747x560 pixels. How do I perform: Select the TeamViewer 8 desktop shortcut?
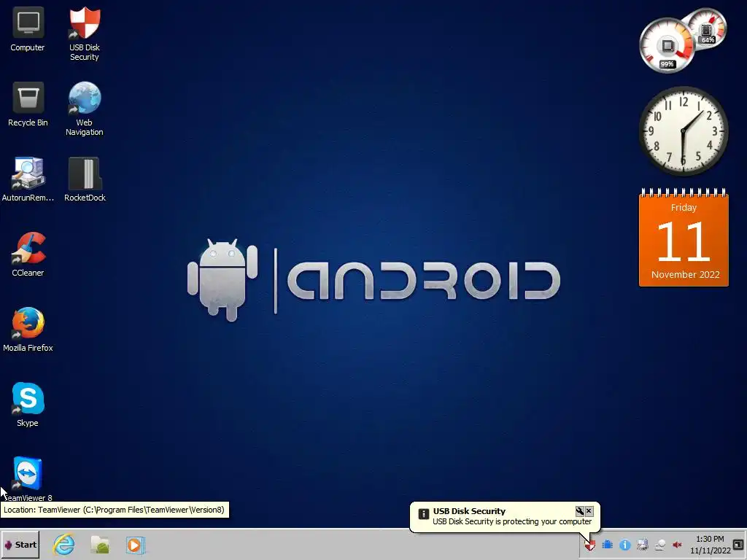pos(28,478)
